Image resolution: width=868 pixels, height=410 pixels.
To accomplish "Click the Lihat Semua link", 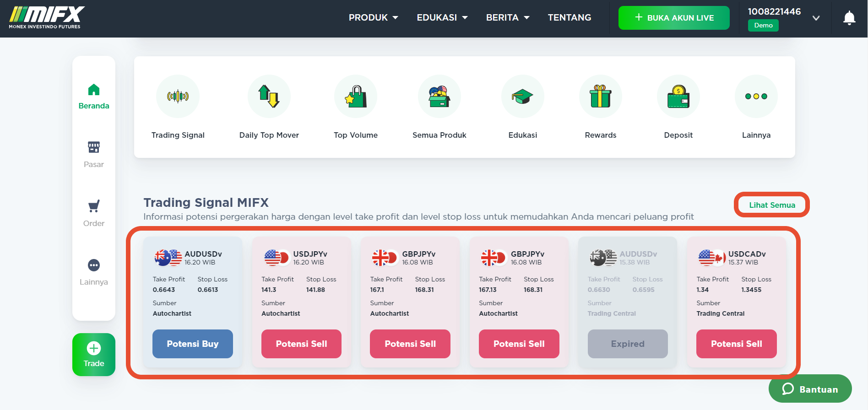I will [x=772, y=205].
